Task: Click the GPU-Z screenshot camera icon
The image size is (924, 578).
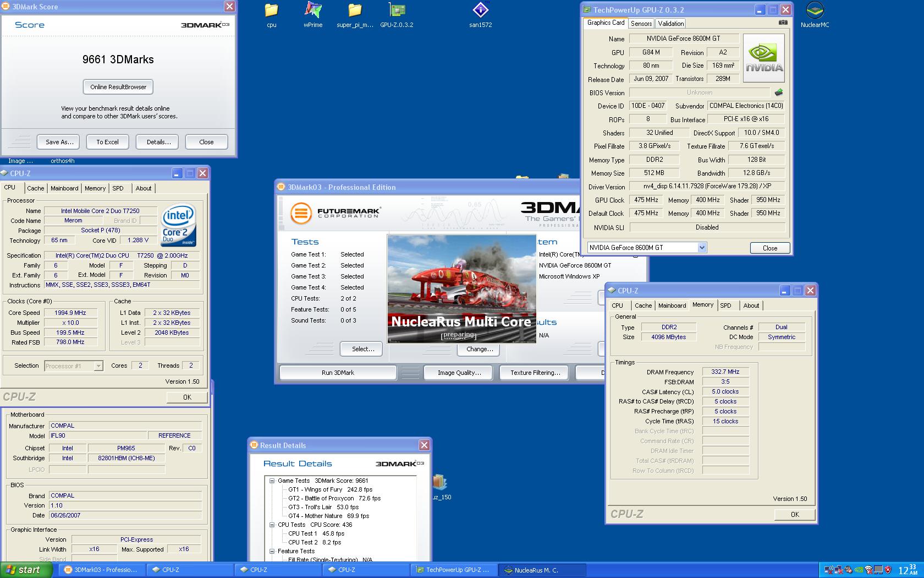Action: point(783,23)
